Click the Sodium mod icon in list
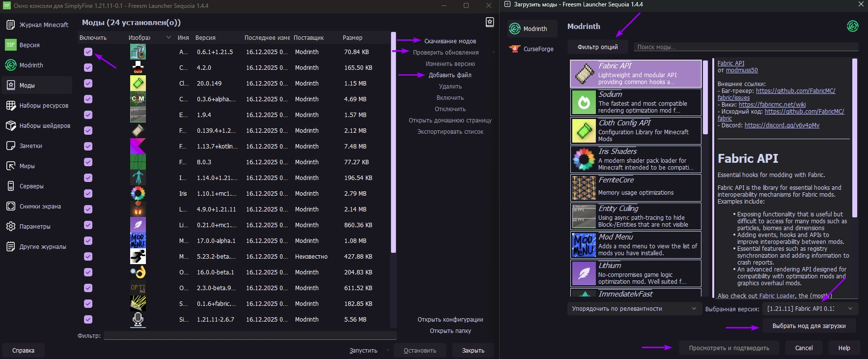Screen dimensions: 868x359 (x=584, y=102)
